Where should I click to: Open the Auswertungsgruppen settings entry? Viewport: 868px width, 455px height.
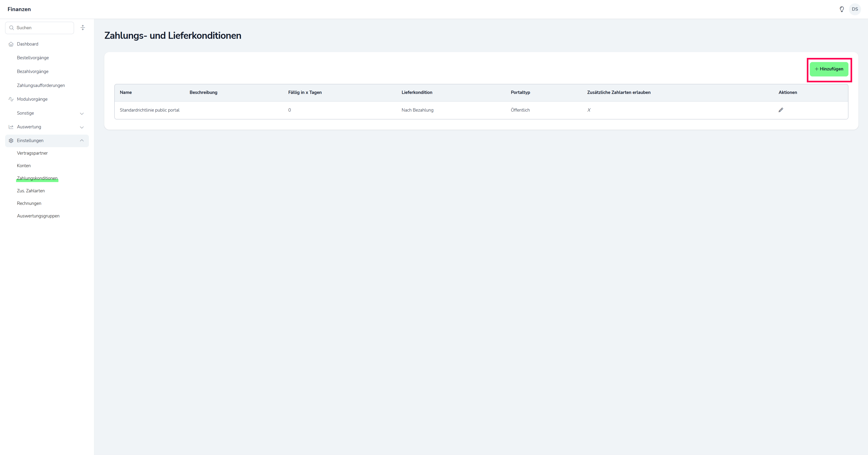(38, 216)
